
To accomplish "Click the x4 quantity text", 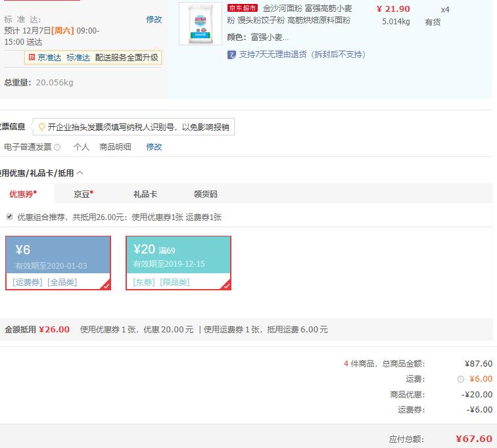I will point(445,9).
